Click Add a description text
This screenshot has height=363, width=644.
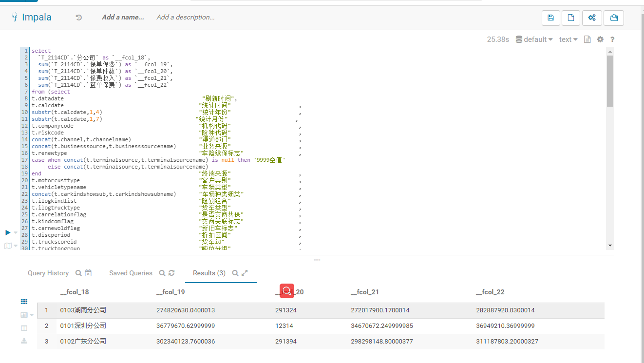click(x=186, y=18)
